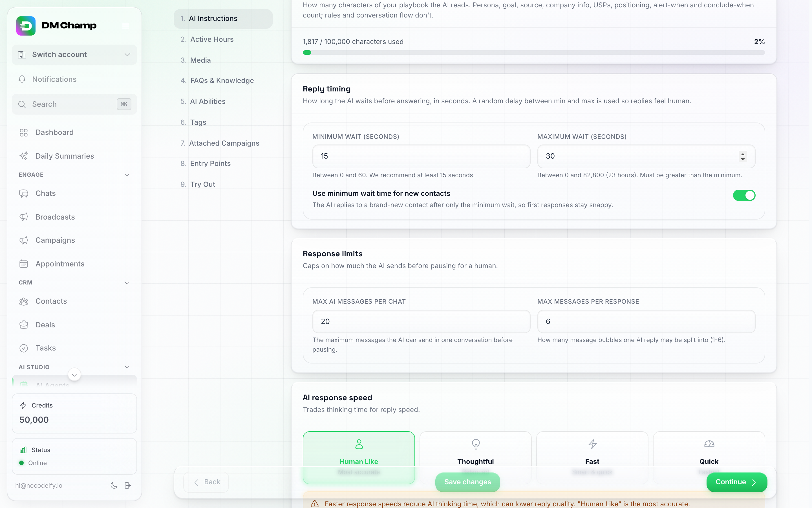812x508 pixels.
Task: Click the sidebar Search box
Action: pyautogui.click(x=74, y=104)
